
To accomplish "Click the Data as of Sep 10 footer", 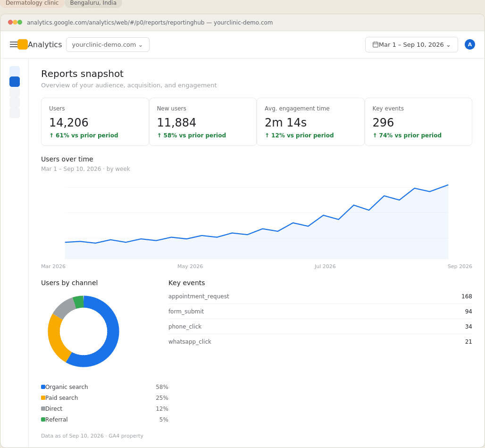I will 92,436.
